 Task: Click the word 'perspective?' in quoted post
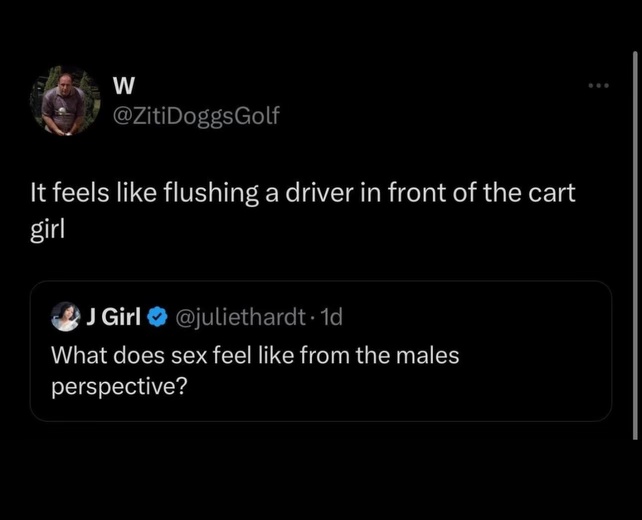point(119,386)
